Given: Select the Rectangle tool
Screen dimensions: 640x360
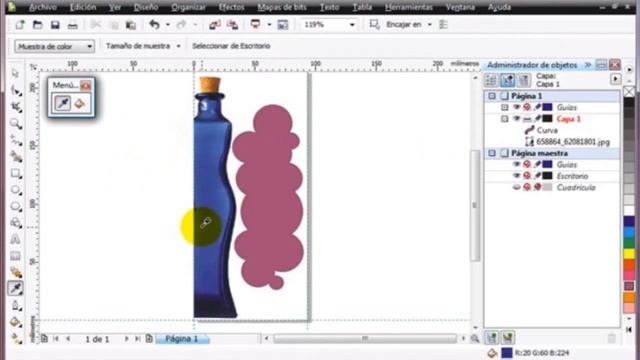Looking at the screenshot, I should pyautogui.click(x=16, y=173).
